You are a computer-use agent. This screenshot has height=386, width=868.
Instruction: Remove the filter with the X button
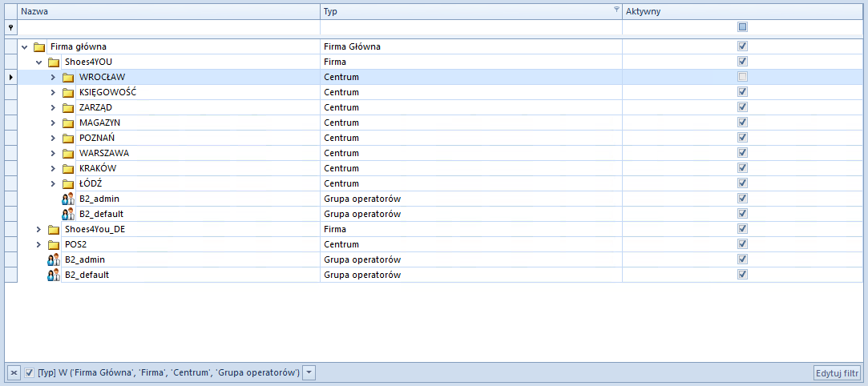coord(14,373)
